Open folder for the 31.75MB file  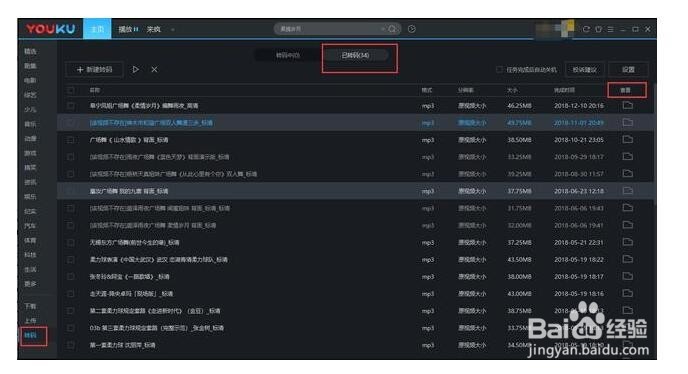pyautogui.click(x=627, y=208)
